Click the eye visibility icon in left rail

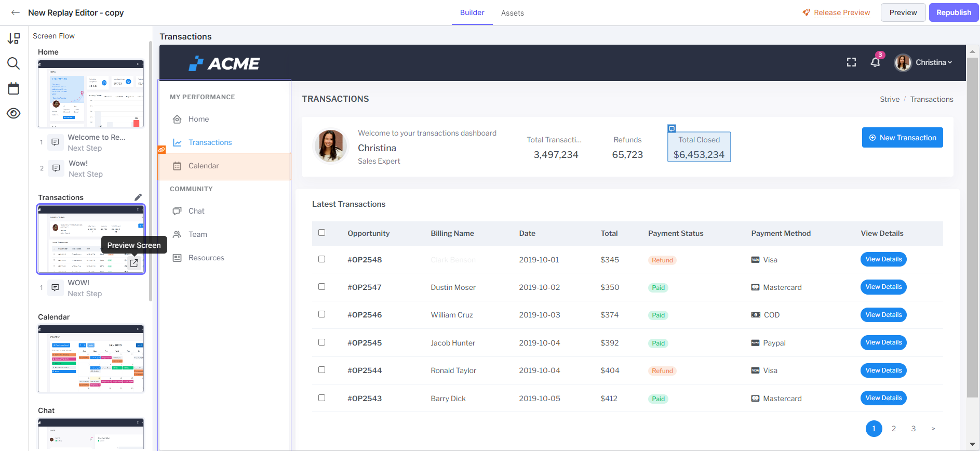pos(14,113)
